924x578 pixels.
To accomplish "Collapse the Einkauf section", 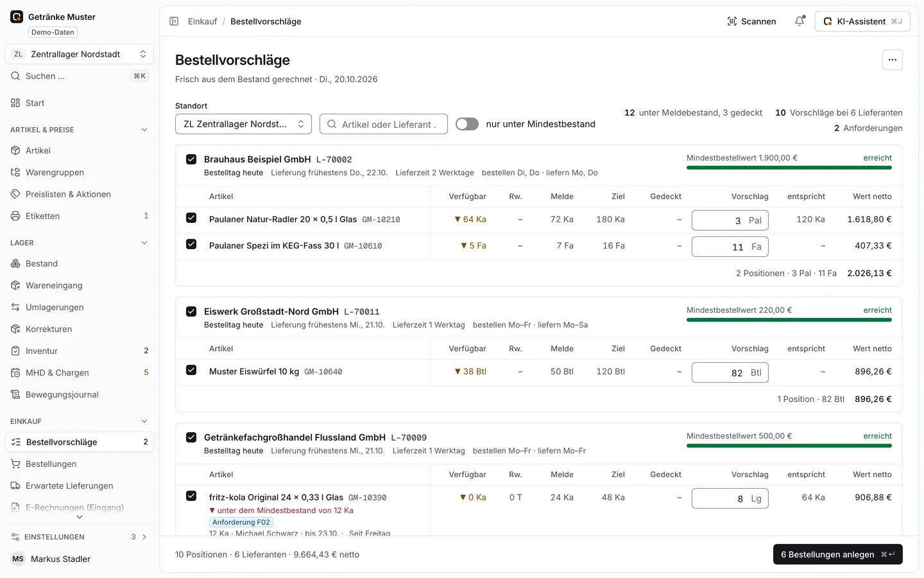I will point(144,421).
